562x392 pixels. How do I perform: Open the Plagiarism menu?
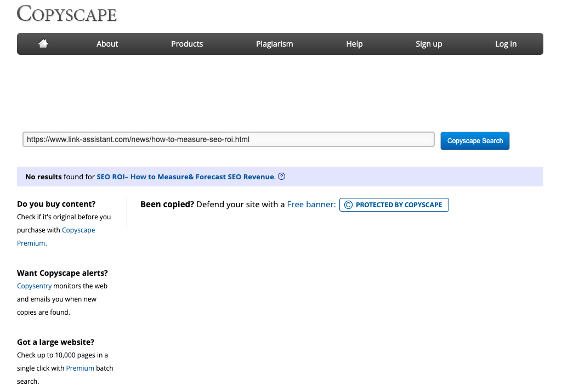[275, 44]
